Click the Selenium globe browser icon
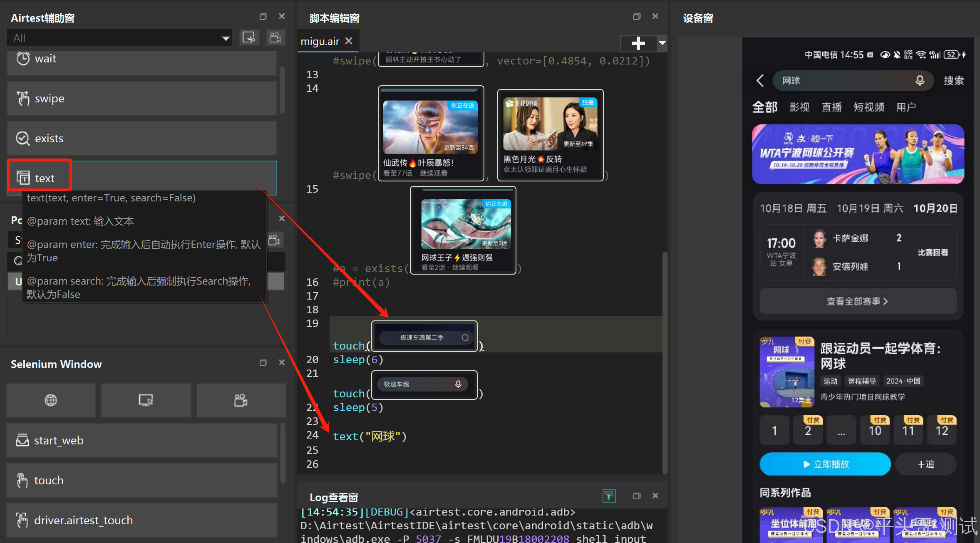Screen dimensions: 980x543 click(x=51, y=400)
